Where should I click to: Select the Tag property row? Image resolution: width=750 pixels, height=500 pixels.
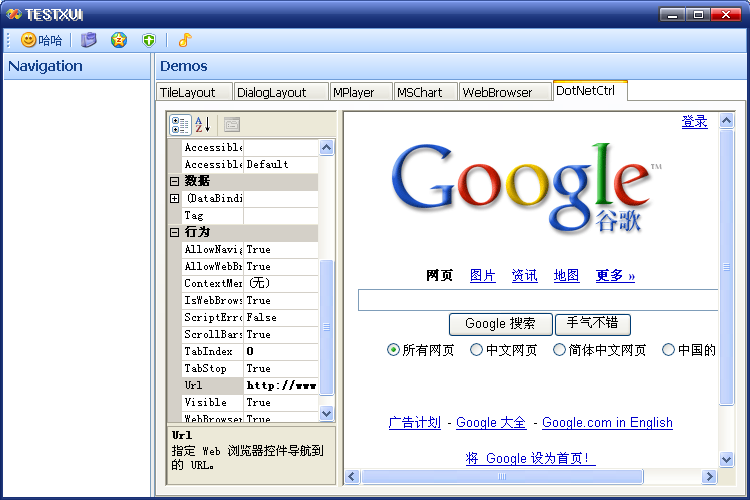[250, 216]
